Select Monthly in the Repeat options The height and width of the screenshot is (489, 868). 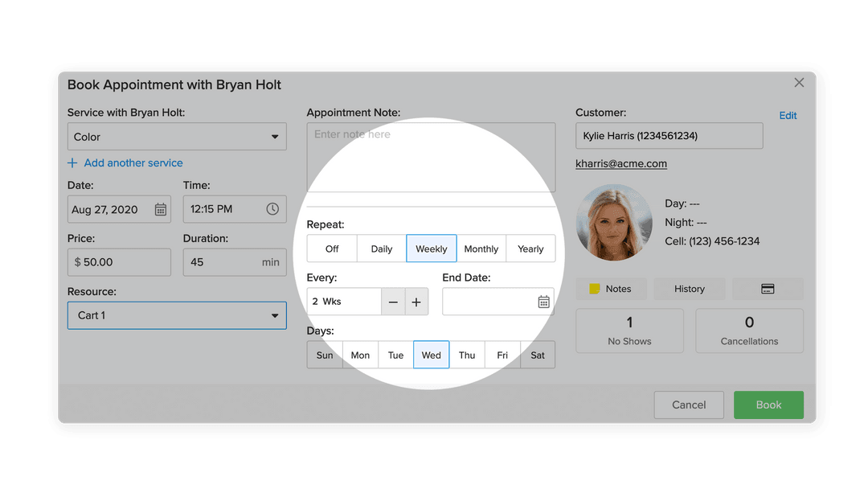(481, 249)
